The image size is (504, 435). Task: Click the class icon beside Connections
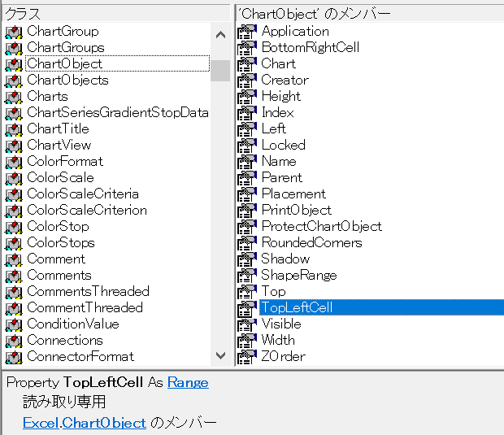click(14, 341)
